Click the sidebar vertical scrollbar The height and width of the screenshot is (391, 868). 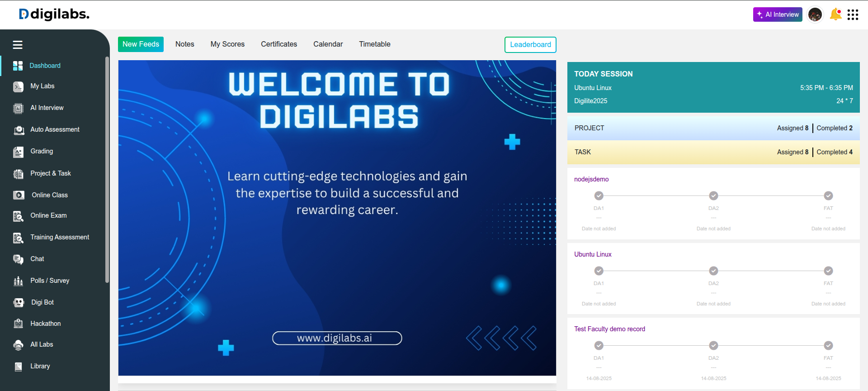[x=107, y=170]
